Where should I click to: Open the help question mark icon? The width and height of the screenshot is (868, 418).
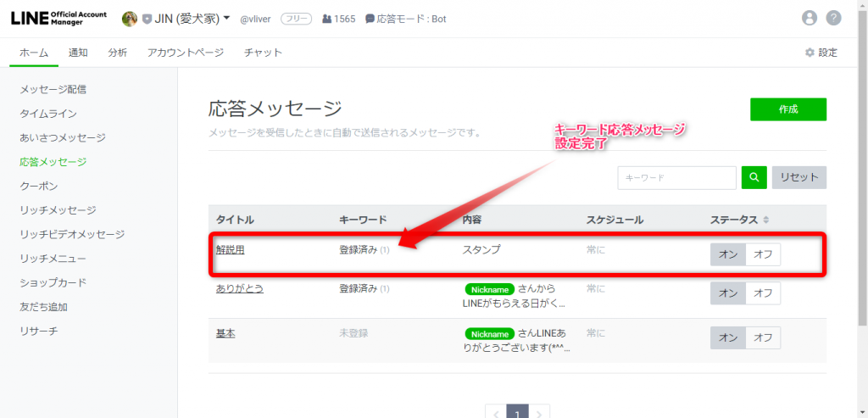click(x=833, y=19)
